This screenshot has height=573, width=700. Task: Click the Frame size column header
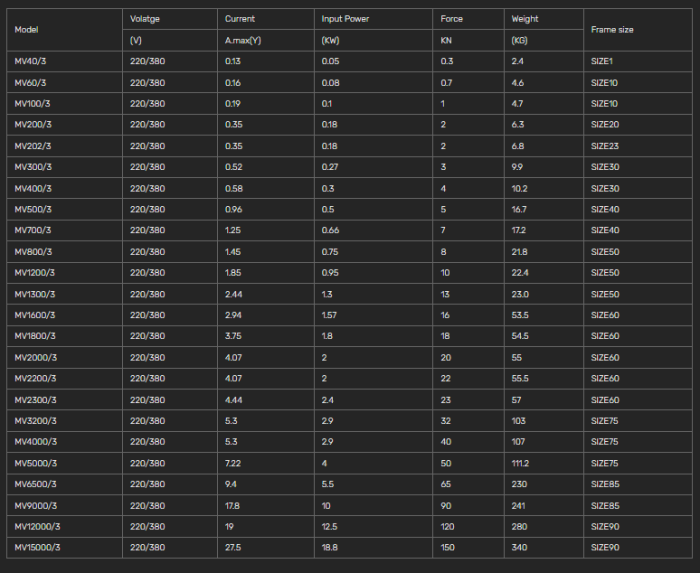pyautogui.click(x=611, y=30)
